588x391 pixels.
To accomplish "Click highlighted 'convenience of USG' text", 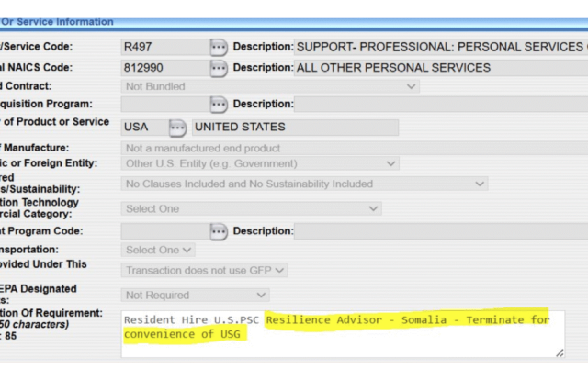I will tap(182, 334).
